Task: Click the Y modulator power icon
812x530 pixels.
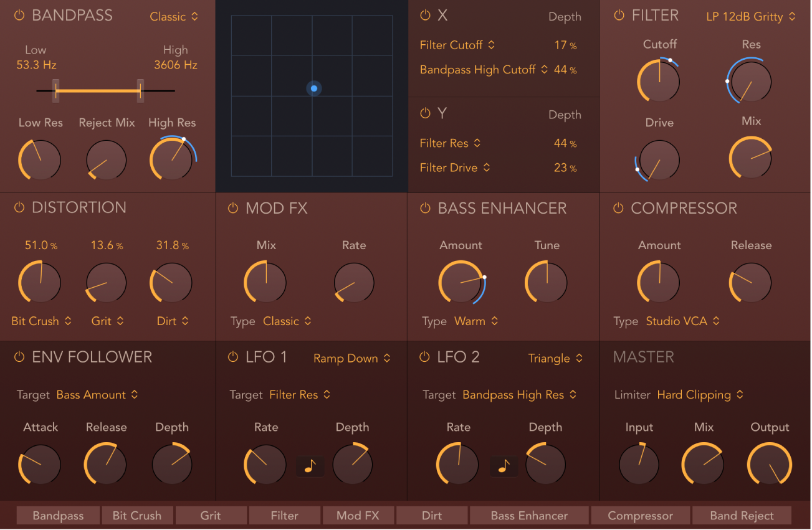Action: coord(426,113)
